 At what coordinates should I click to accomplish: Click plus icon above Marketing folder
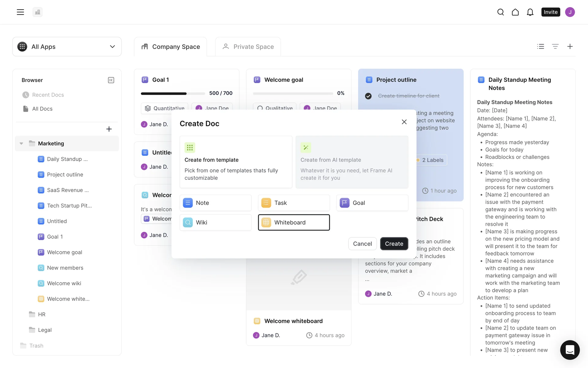coord(109,129)
